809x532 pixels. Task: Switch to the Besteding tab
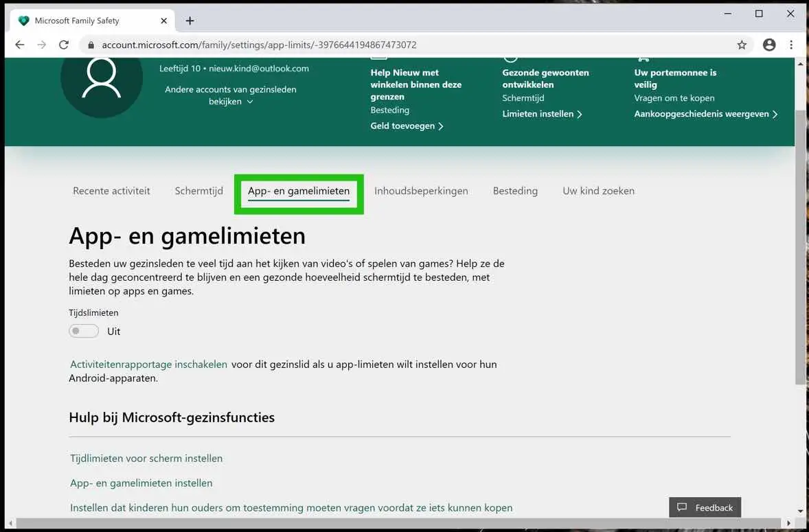pyautogui.click(x=515, y=191)
